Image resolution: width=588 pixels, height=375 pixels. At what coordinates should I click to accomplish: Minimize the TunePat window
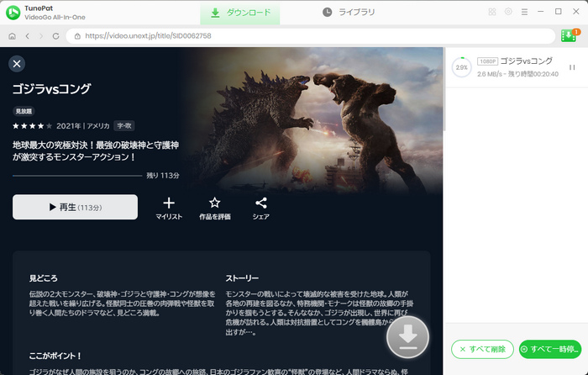point(540,12)
